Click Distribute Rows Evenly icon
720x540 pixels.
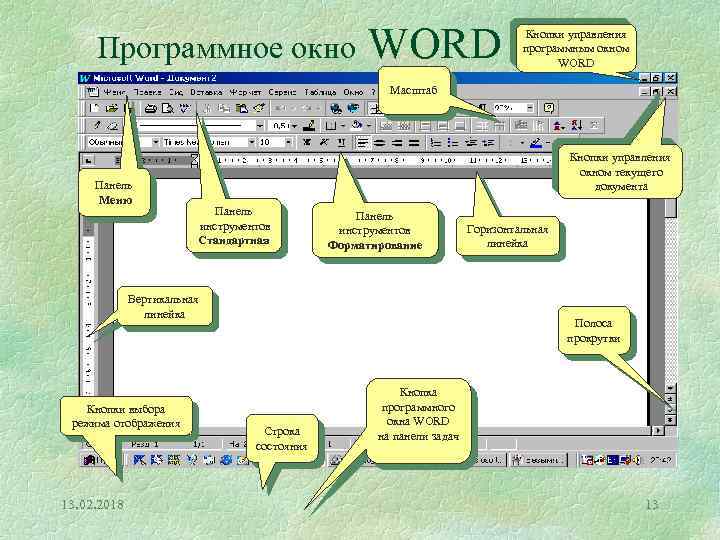(481, 125)
